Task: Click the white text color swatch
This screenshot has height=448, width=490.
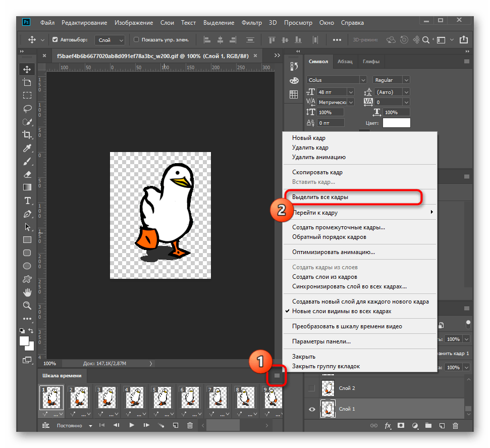Action: (396, 123)
